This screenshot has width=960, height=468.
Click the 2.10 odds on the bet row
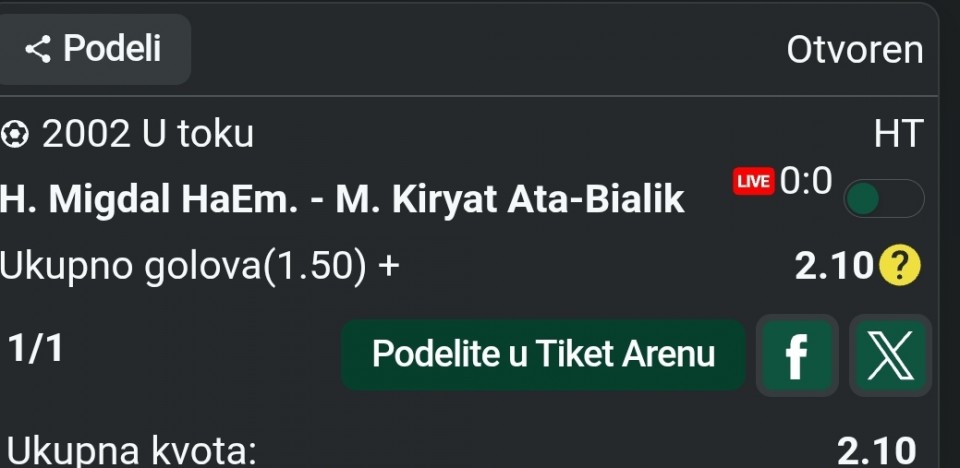(834, 266)
